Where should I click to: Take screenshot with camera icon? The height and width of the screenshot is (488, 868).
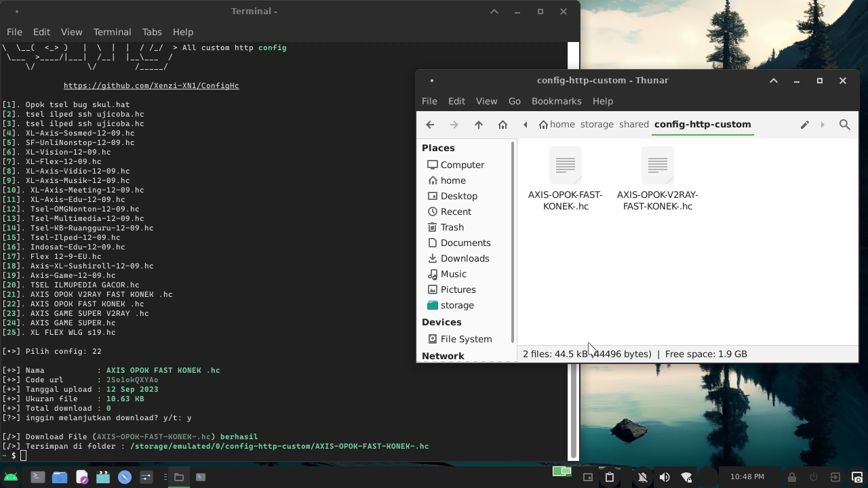(x=857, y=477)
